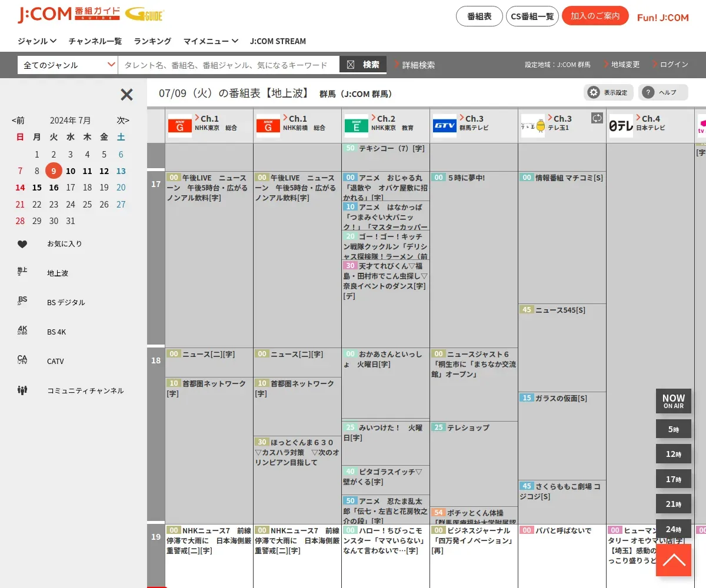This screenshot has height=588, width=706.
Task: Click the 検索 search button
Action: (363, 65)
